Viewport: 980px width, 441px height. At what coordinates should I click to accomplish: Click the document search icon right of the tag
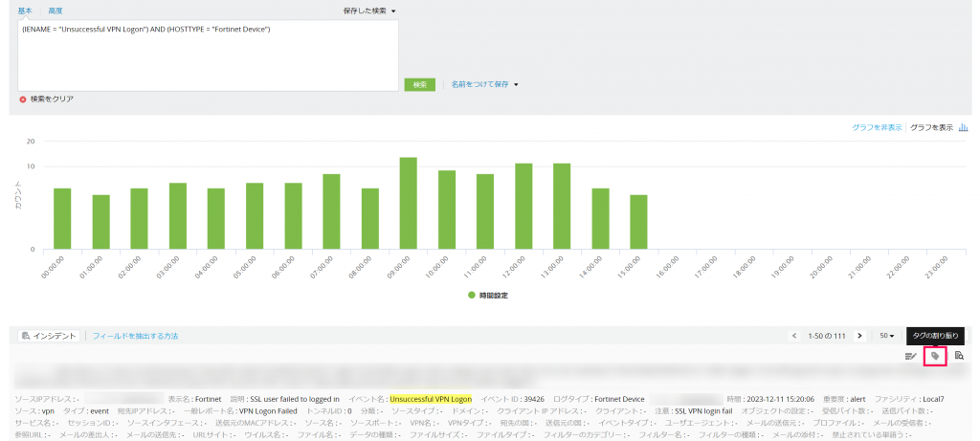pyautogui.click(x=959, y=356)
